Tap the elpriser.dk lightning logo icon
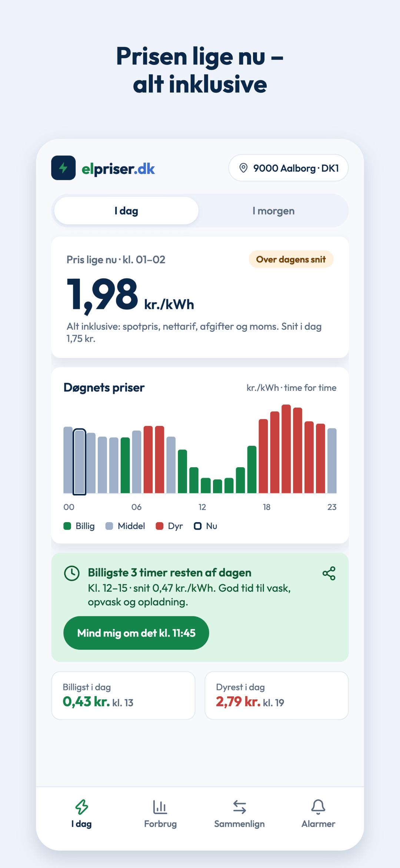This screenshot has width=400, height=868. [x=63, y=168]
